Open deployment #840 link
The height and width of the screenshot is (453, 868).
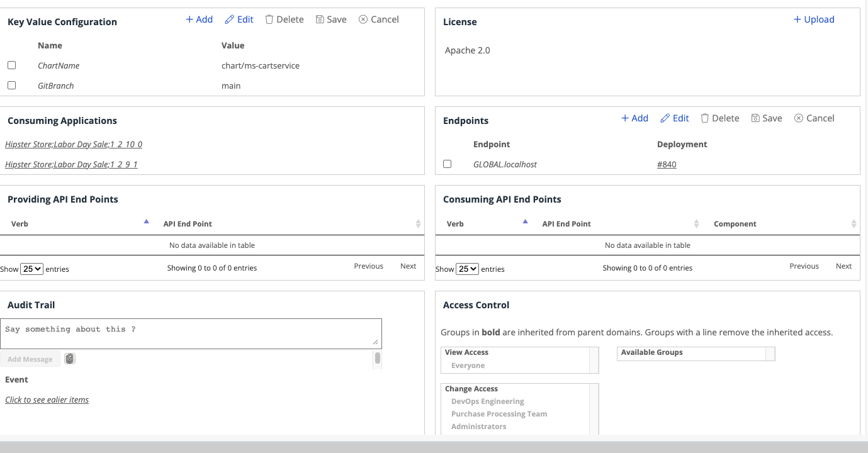click(x=667, y=165)
